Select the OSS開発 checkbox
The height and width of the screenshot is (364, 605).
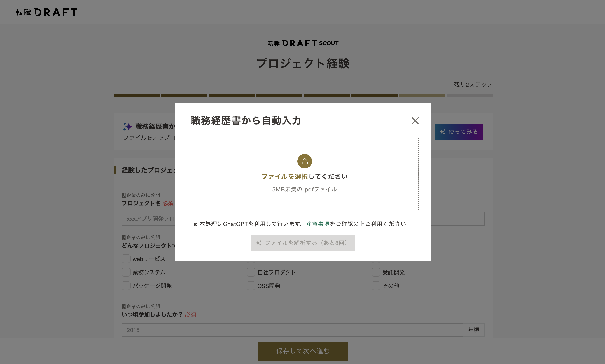coord(251,286)
